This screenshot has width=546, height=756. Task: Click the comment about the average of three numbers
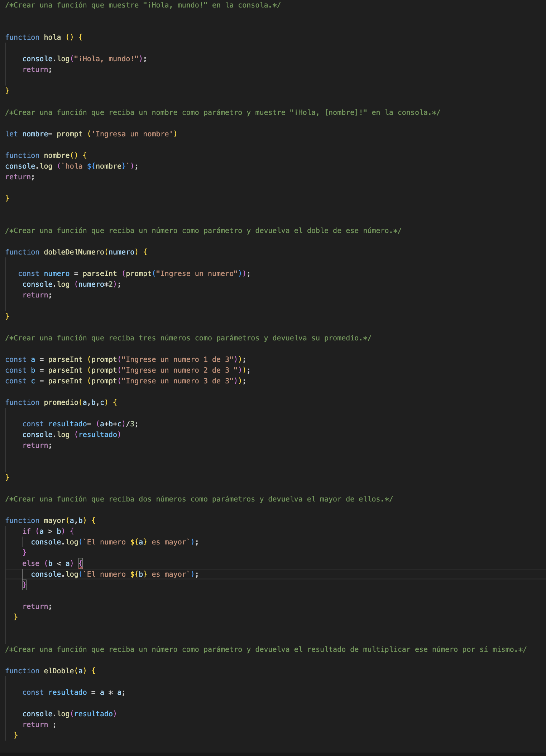coord(188,338)
